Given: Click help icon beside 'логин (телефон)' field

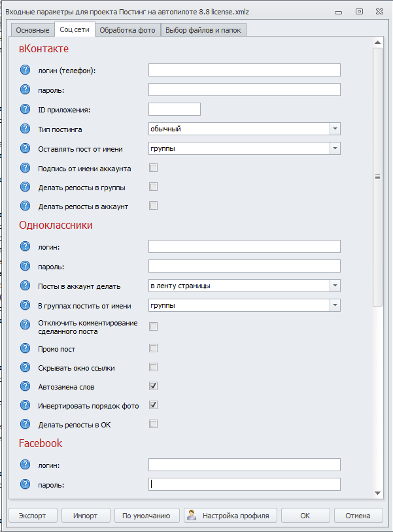Looking at the screenshot, I should pos(26,71).
